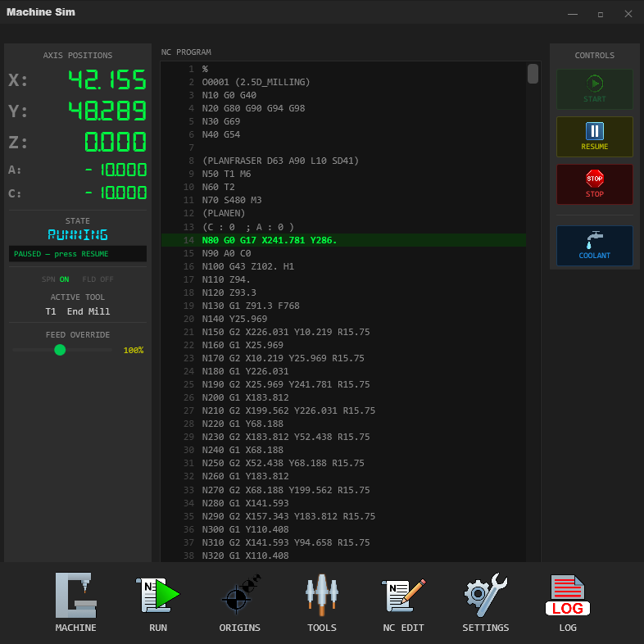Open the MACHINE view icon
The image size is (644, 644).
[76, 595]
